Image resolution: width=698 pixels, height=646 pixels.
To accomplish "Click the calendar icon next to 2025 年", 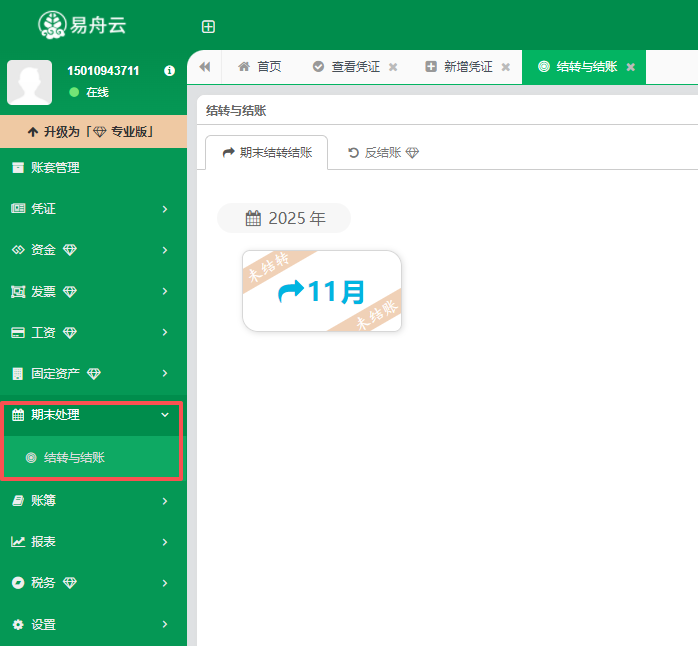I will (x=253, y=218).
